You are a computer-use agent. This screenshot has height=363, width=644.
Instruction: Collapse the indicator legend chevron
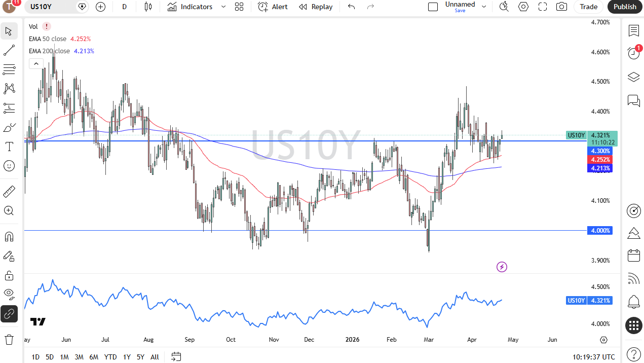pyautogui.click(x=35, y=63)
